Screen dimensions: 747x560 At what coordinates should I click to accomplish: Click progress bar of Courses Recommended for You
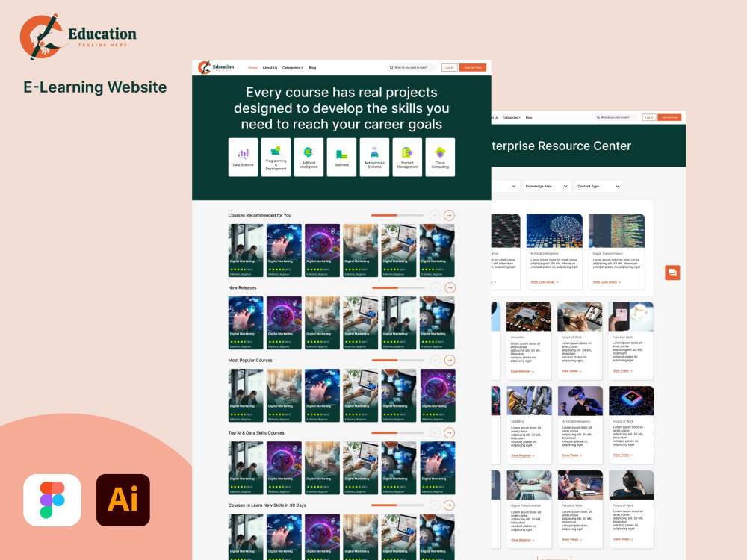(x=397, y=215)
